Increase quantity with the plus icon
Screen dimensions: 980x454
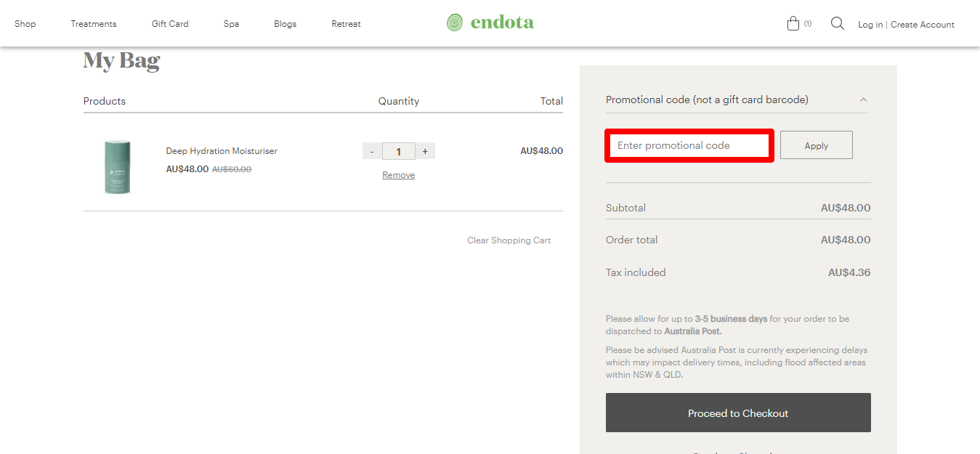click(425, 150)
